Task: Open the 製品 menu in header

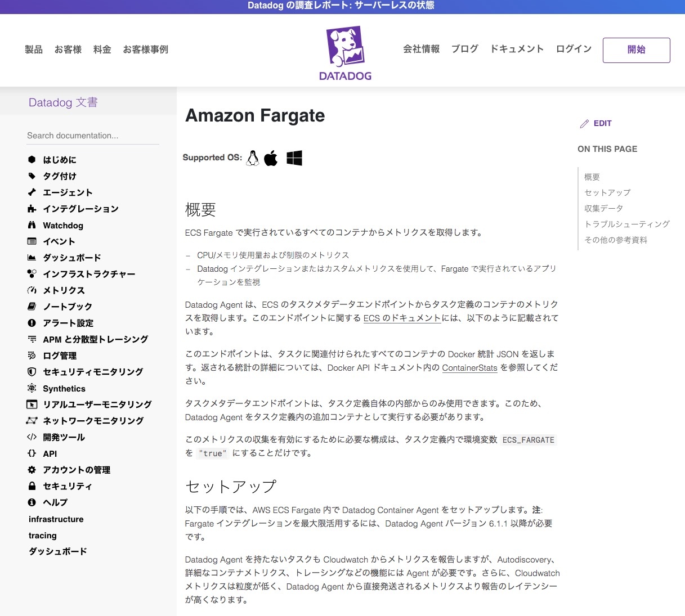Action: (x=34, y=50)
